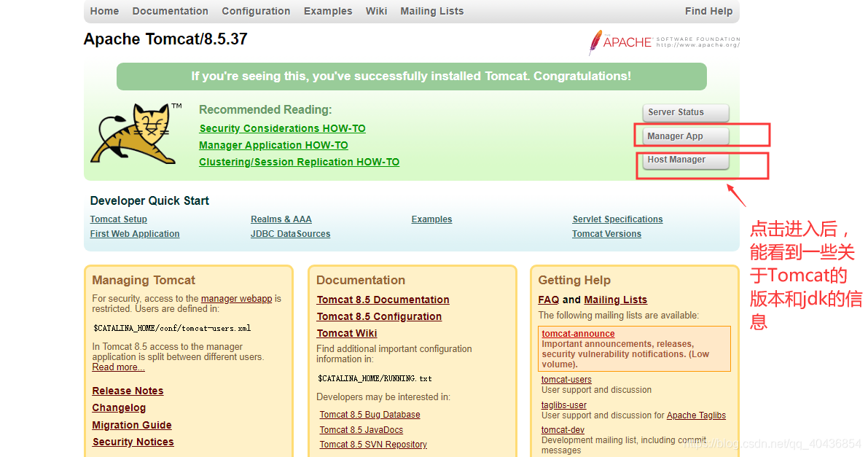Open the Security Notices link
The image size is (868, 457).
(x=133, y=442)
